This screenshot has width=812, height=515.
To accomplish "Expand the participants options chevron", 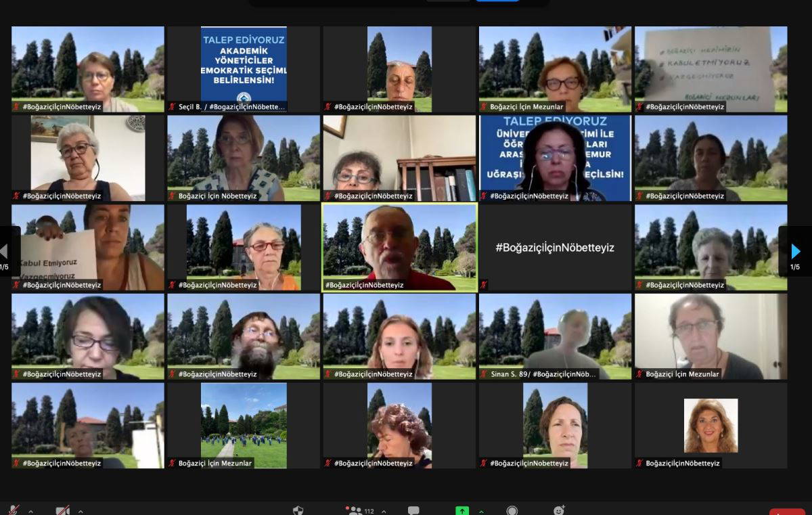I will [x=384, y=511].
